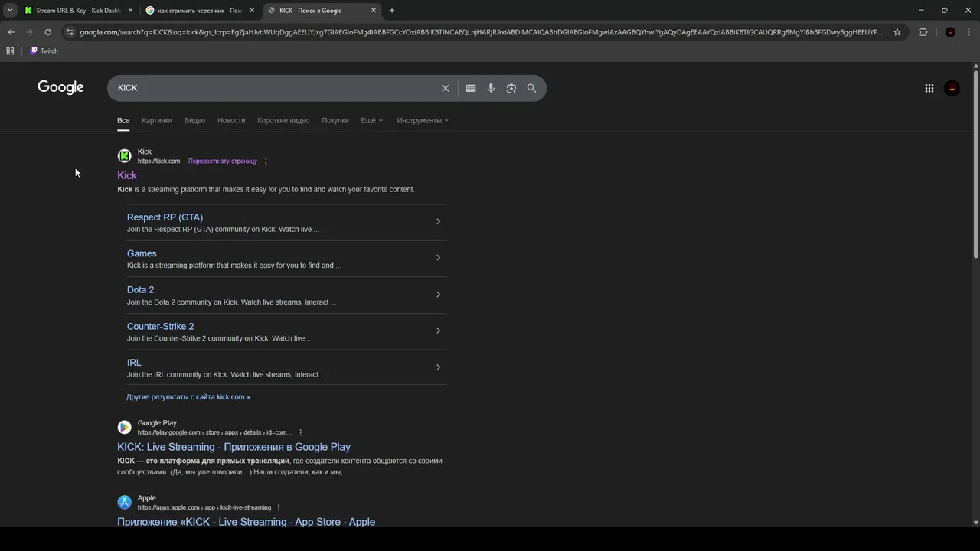The height and width of the screenshot is (551, 980).
Task: Click the page vertical scrollbar thumb
Action: (976, 165)
